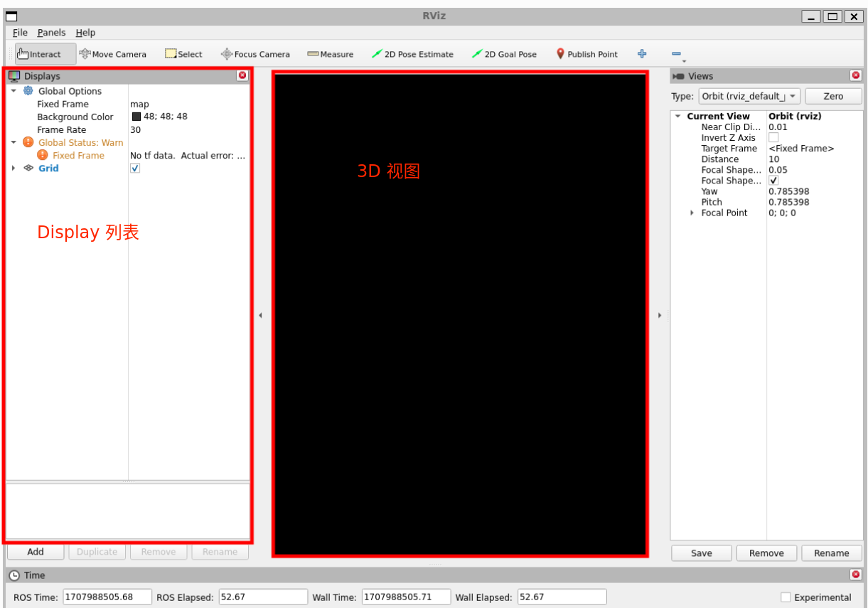Click the blue minus remove-tool icon
The width and height of the screenshot is (868, 608).
click(x=676, y=54)
